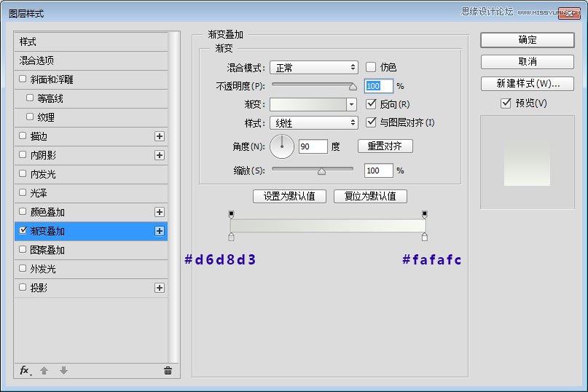Click 取消 cancel button
Screen dimensions: 588x392
(x=528, y=62)
